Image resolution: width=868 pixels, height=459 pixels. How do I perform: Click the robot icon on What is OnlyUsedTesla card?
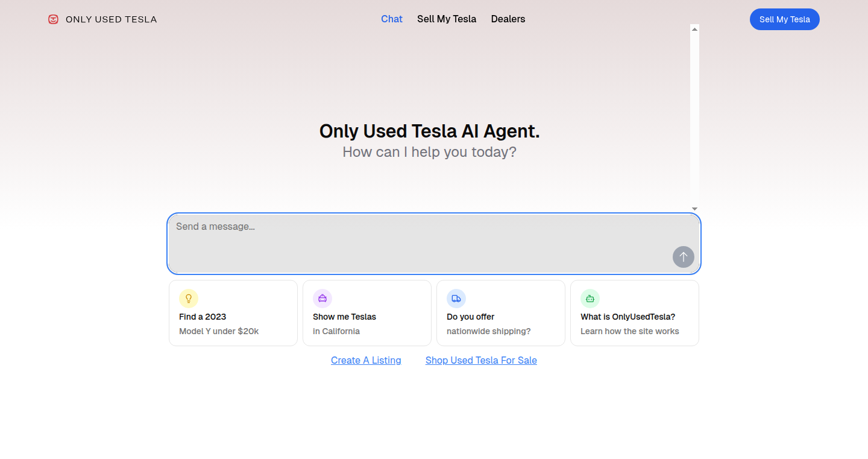[590, 299]
